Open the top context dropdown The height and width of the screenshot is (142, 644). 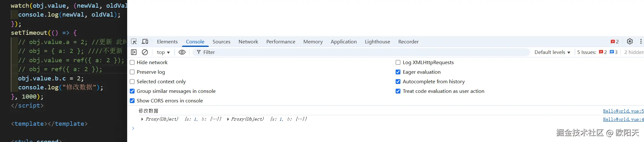(163, 52)
